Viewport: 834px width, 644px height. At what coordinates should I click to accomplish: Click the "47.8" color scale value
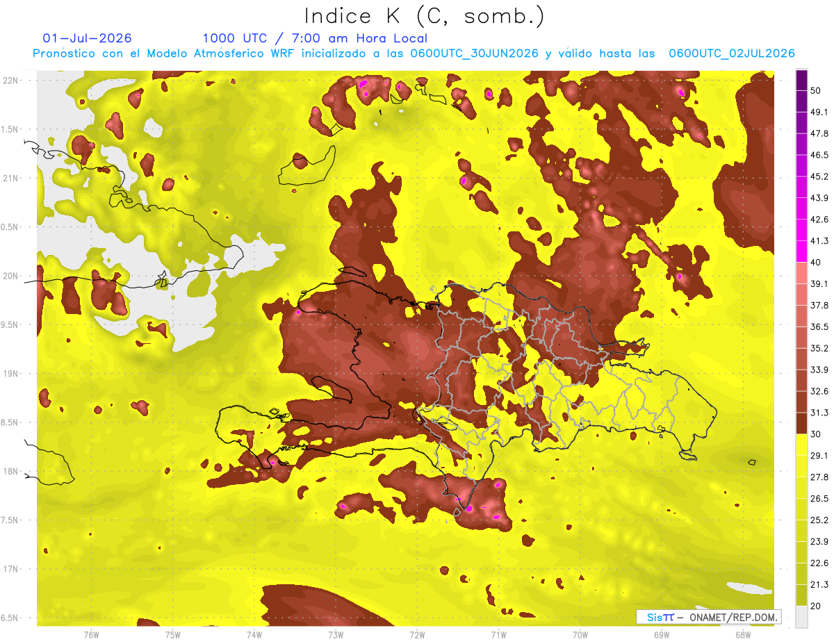(x=819, y=133)
